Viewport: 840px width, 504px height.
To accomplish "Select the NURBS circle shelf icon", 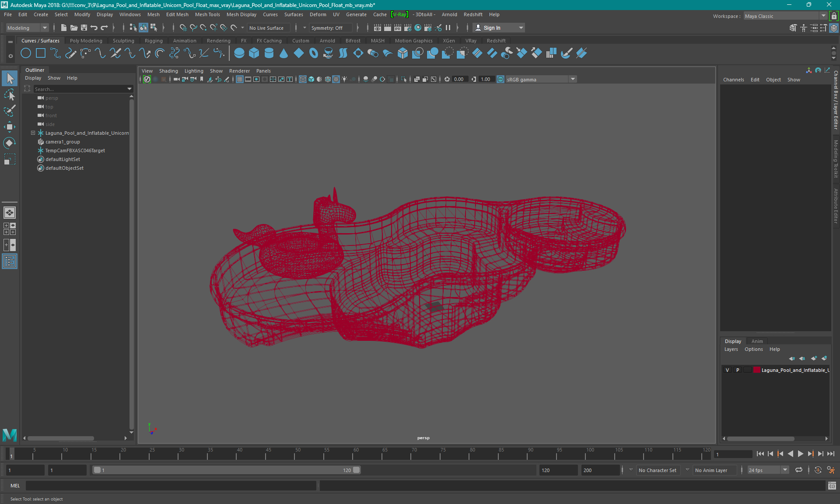I will (26, 53).
